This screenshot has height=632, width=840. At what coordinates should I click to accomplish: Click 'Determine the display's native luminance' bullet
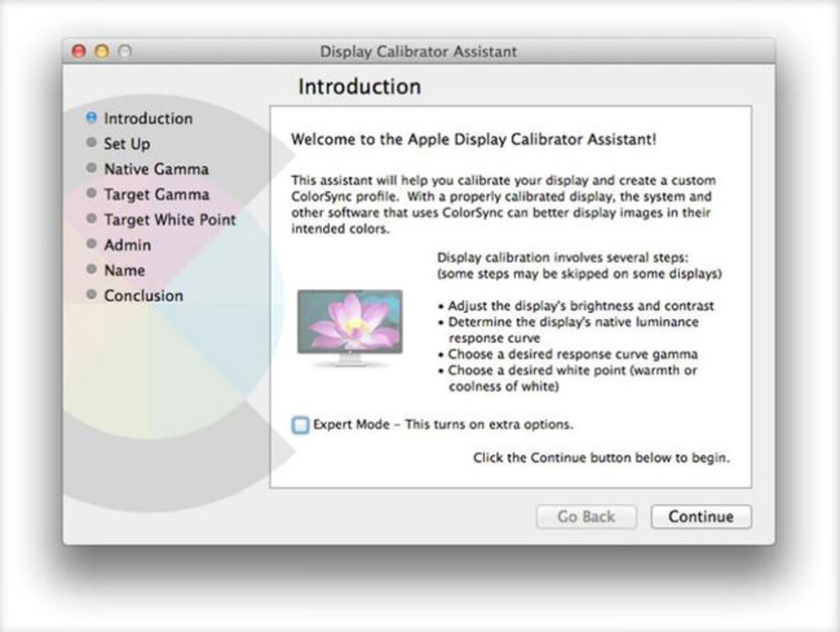pyautogui.click(x=568, y=330)
